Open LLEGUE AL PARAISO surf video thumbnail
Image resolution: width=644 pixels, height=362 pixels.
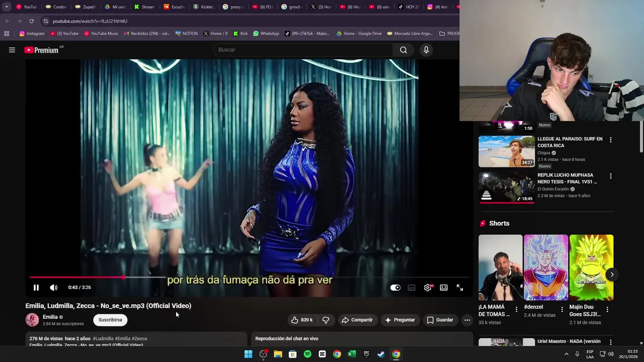click(507, 151)
